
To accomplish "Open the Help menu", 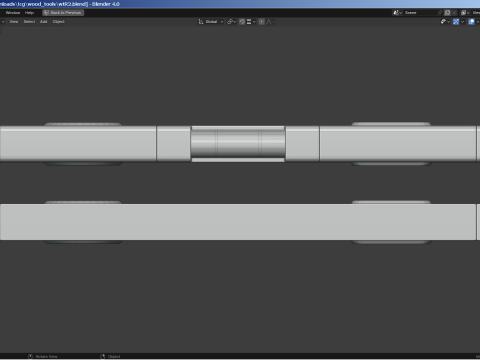I will pyautogui.click(x=29, y=13).
